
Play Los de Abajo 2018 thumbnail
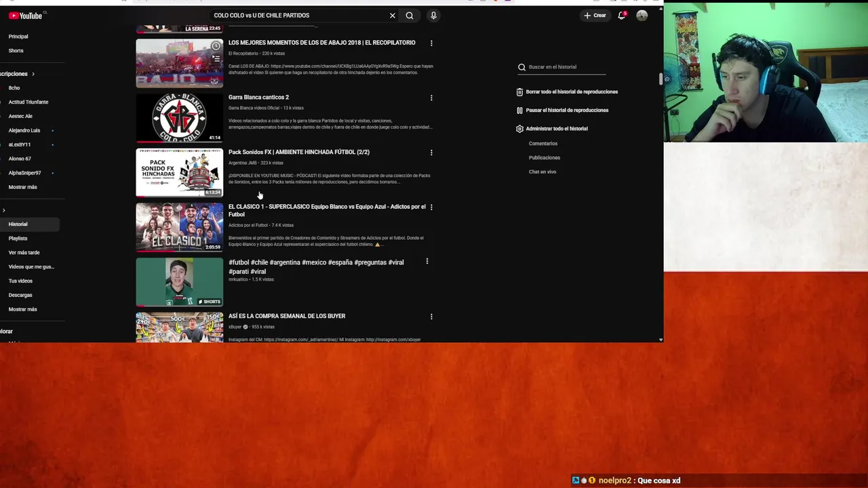179,63
